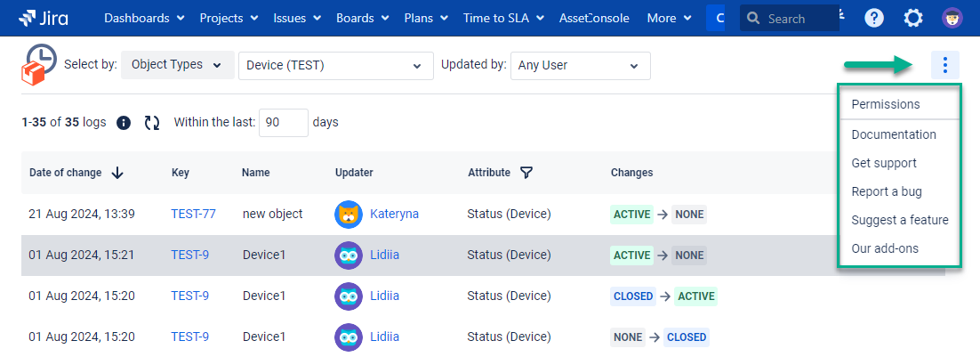
Task: Click the three-dot more options button
Action: (945, 65)
